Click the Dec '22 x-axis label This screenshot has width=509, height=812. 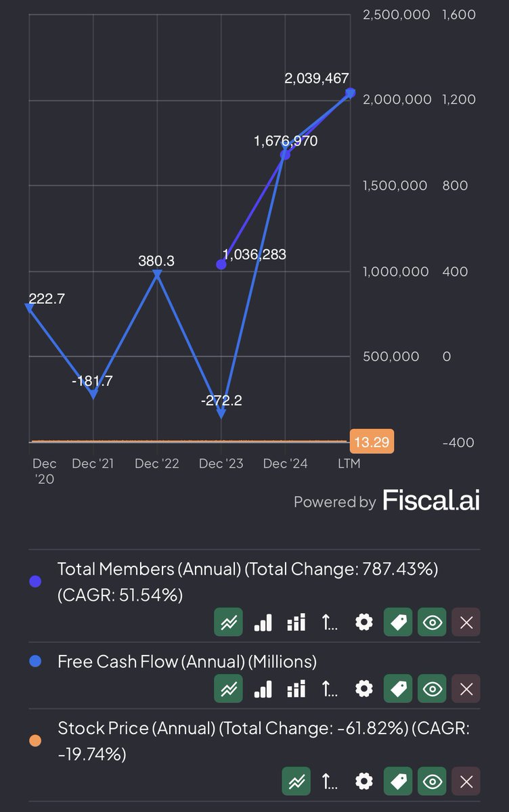[157, 464]
